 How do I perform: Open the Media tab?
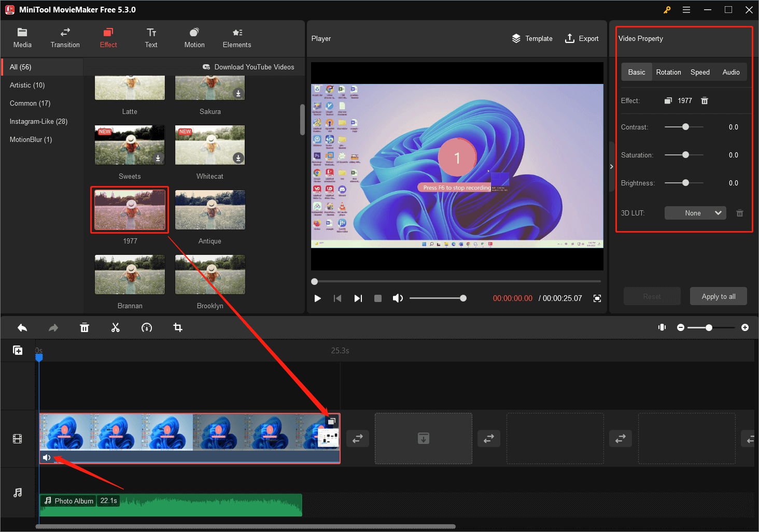pyautogui.click(x=22, y=38)
